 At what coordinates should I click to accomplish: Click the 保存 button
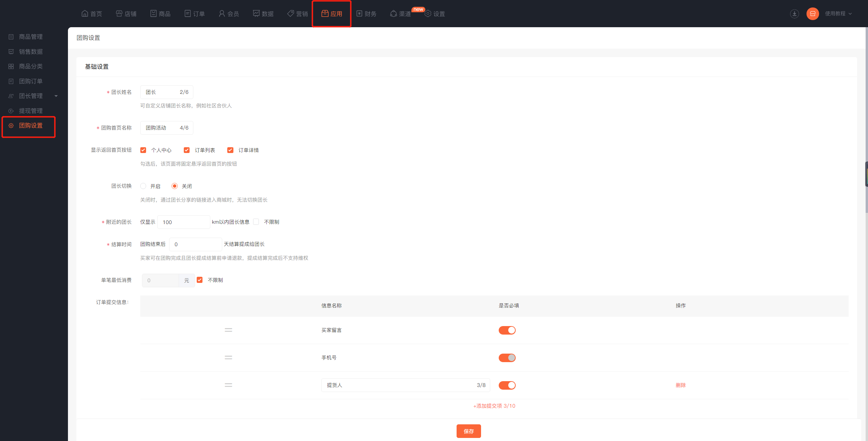[468, 431]
